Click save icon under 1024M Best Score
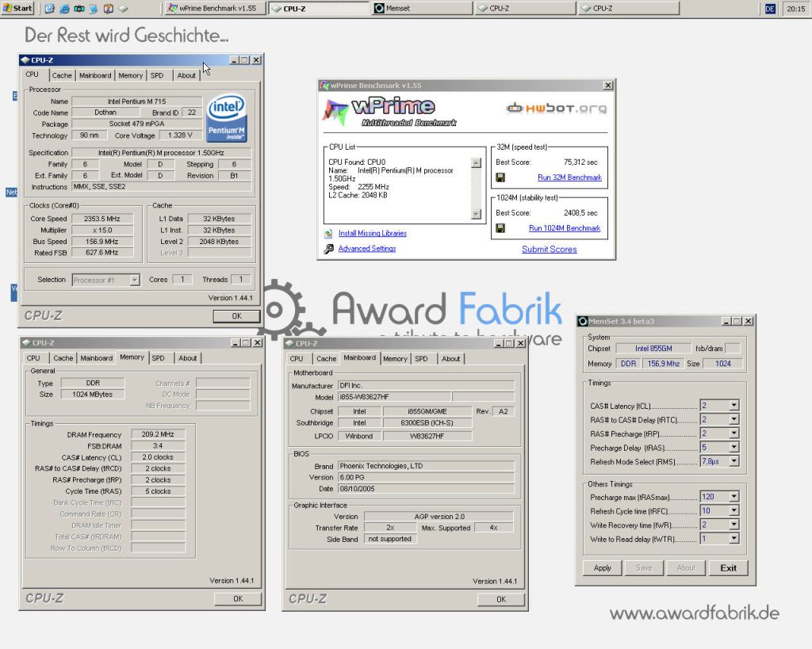The width and height of the screenshot is (812, 649). [x=500, y=228]
